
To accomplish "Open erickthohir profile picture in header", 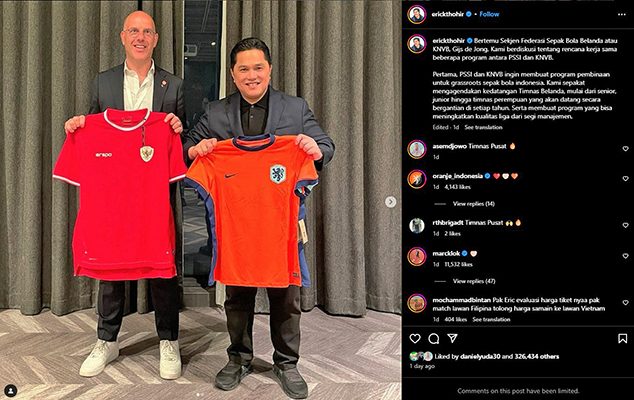I will point(417,15).
